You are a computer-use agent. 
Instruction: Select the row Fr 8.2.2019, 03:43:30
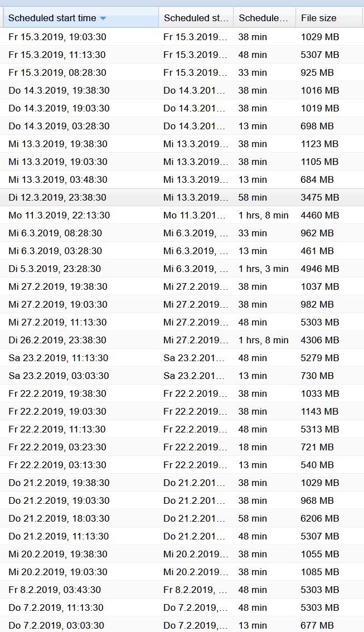click(x=182, y=590)
